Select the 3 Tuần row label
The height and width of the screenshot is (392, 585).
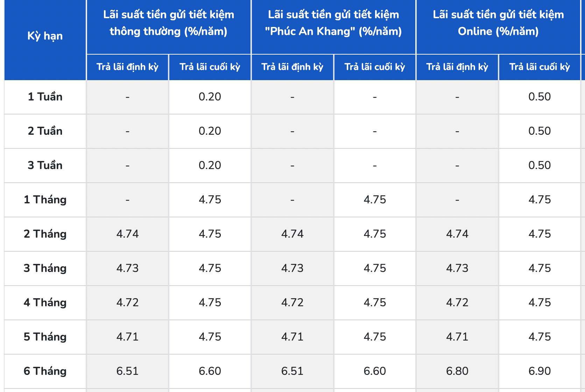(x=45, y=165)
